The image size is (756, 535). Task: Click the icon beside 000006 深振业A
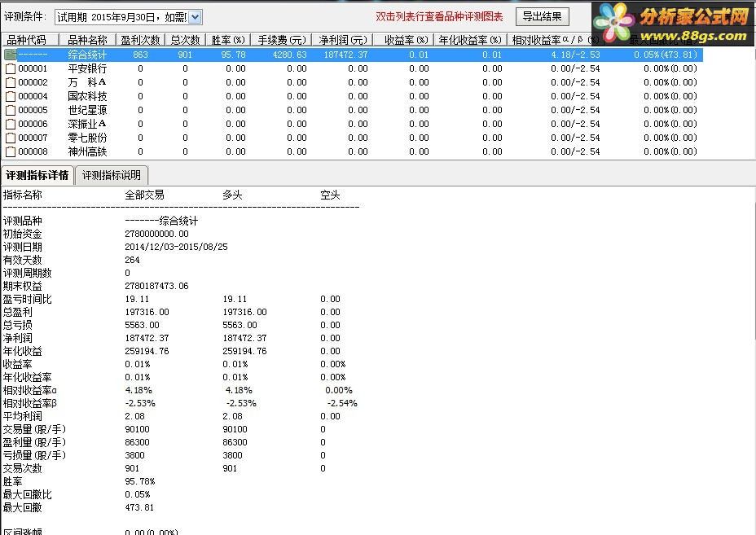(x=10, y=124)
